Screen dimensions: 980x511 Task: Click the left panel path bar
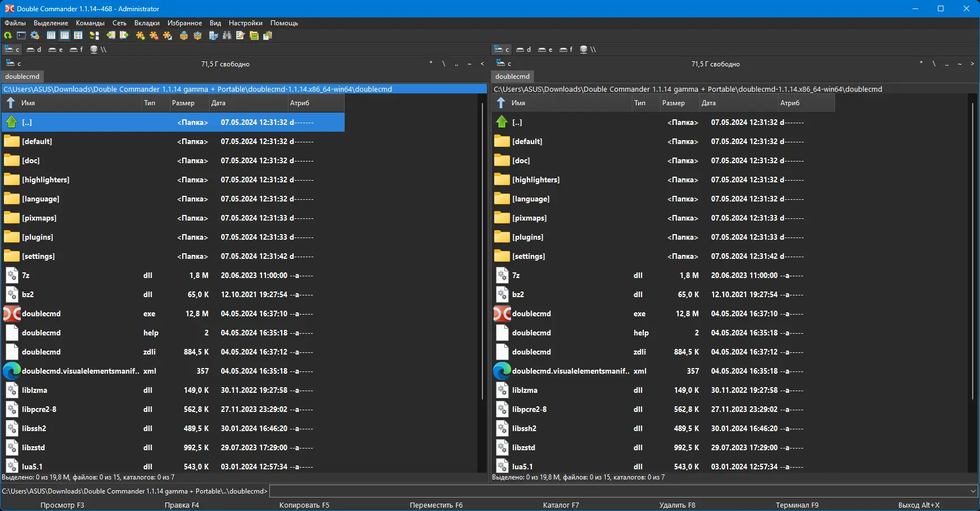245,89
